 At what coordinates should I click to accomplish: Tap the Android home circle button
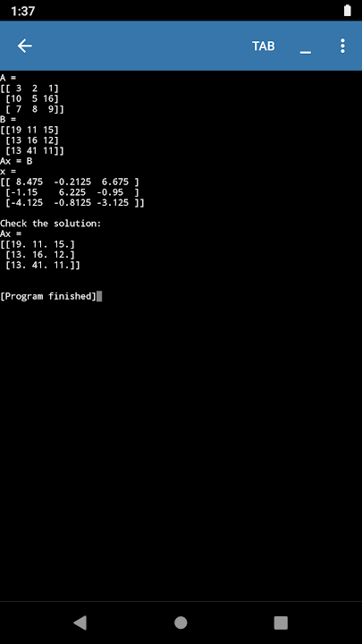[x=181, y=623]
